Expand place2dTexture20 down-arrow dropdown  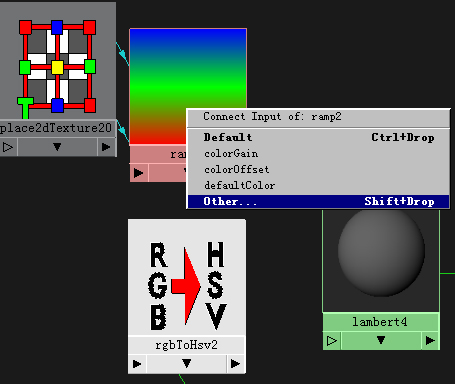tap(57, 147)
